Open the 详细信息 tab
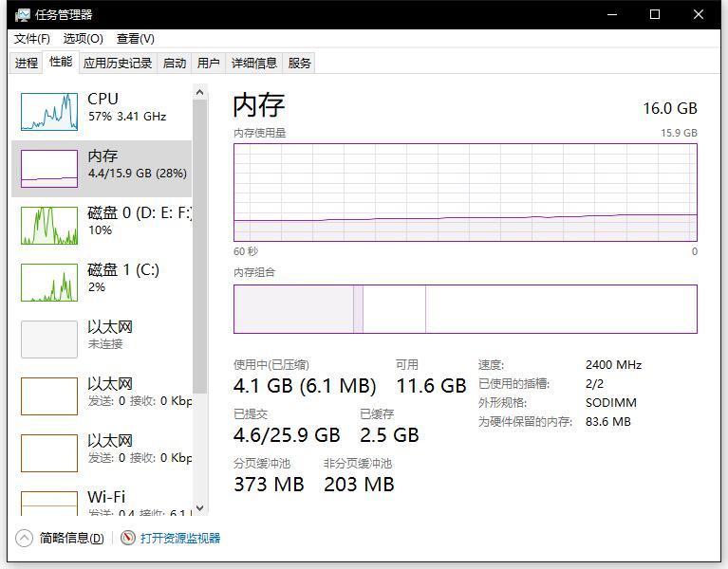728x569 pixels. coord(254,63)
